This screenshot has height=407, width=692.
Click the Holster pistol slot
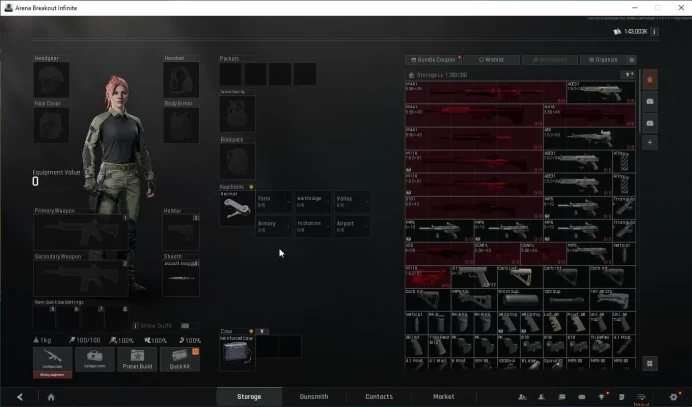pos(181,232)
